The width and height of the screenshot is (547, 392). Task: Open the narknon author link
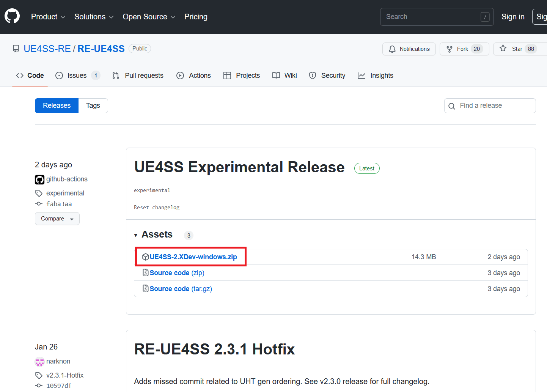(x=58, y=361)
